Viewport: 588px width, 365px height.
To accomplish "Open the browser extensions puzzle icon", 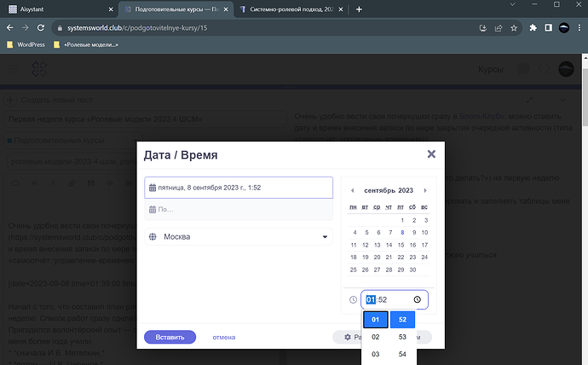I will click(533, 27).
